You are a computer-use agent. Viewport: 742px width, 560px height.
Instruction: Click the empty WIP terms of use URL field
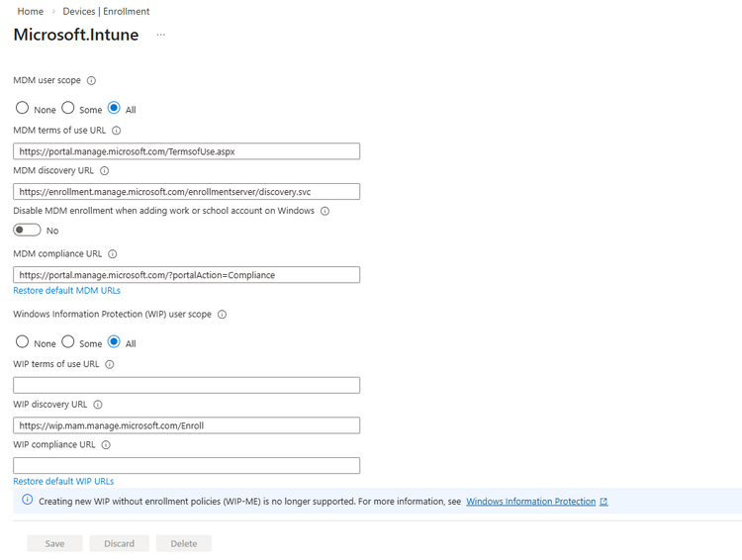(x=186, y=385)
